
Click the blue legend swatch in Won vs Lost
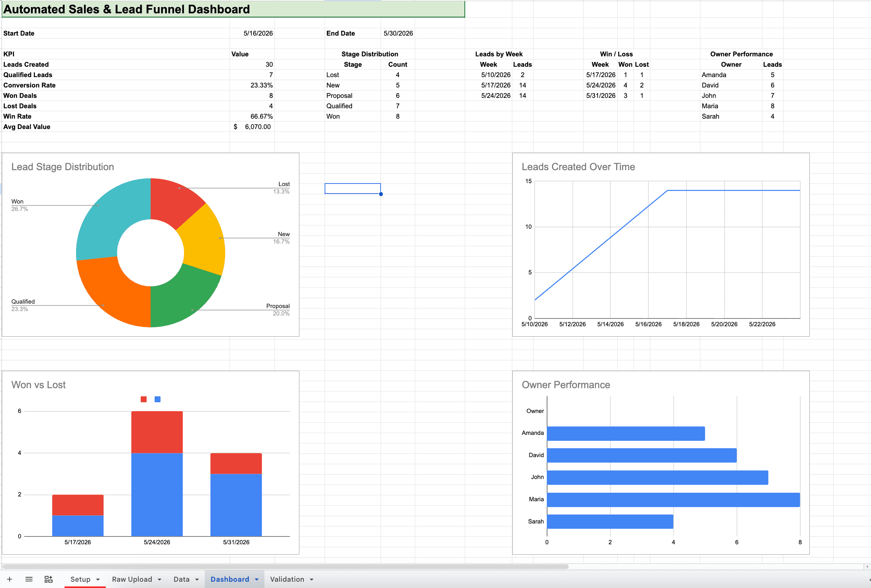(157, 399)
